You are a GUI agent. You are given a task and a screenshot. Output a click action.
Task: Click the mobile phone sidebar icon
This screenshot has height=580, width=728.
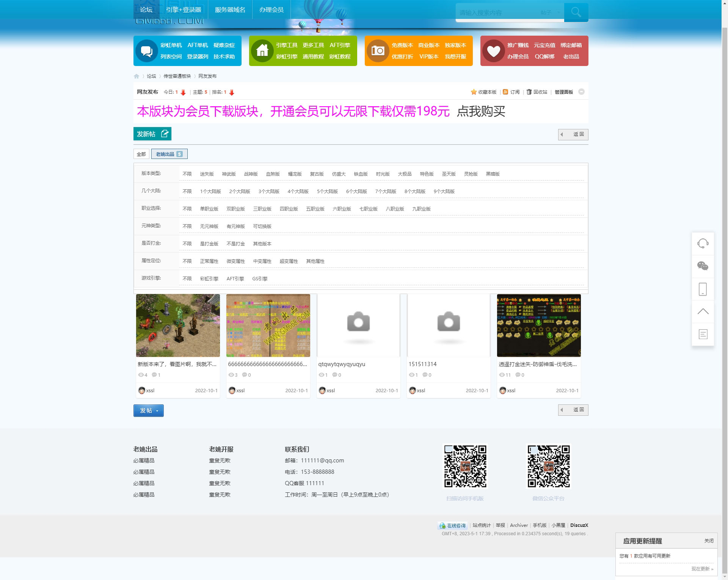coord(703,289)
